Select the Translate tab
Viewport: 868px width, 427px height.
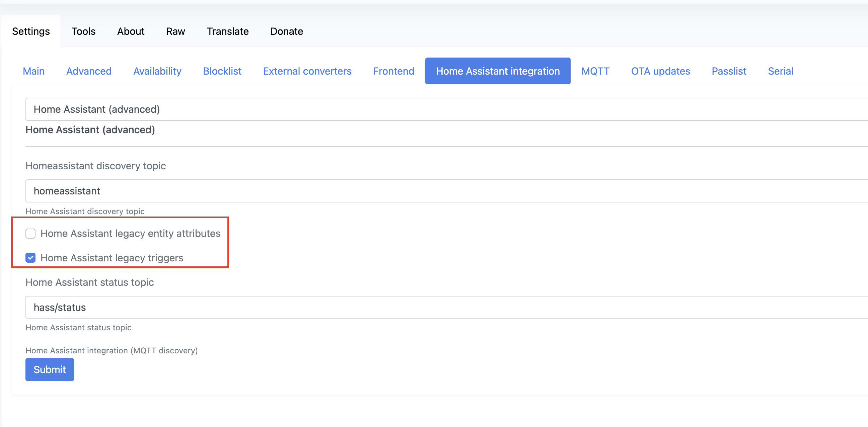[227, 31]
